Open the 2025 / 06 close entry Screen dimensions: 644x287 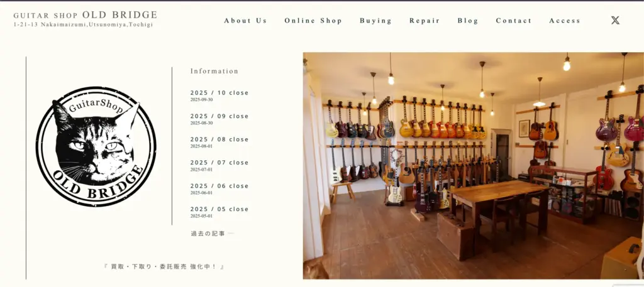(219, 186)
